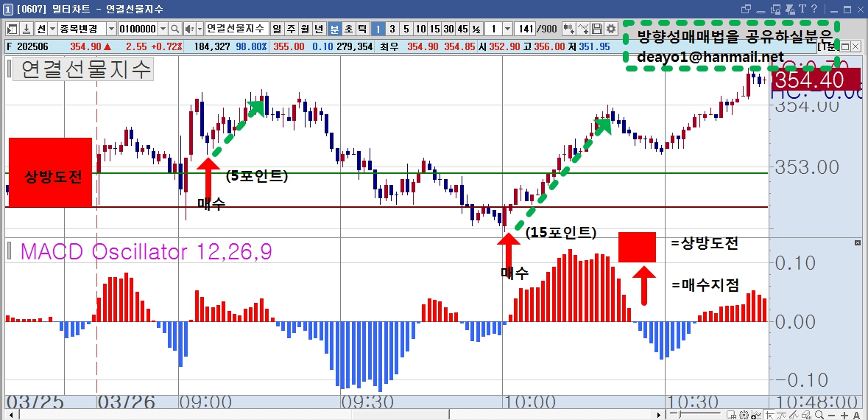Click the minus zoom-out icon at bottom

[831, 415]
